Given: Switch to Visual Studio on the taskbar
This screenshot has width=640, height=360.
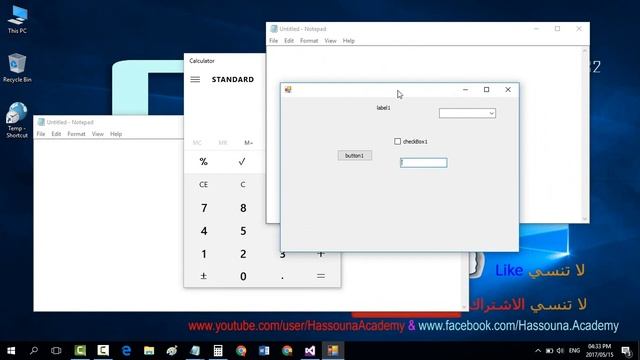Looking at the screenshot, I should (310, 351).
